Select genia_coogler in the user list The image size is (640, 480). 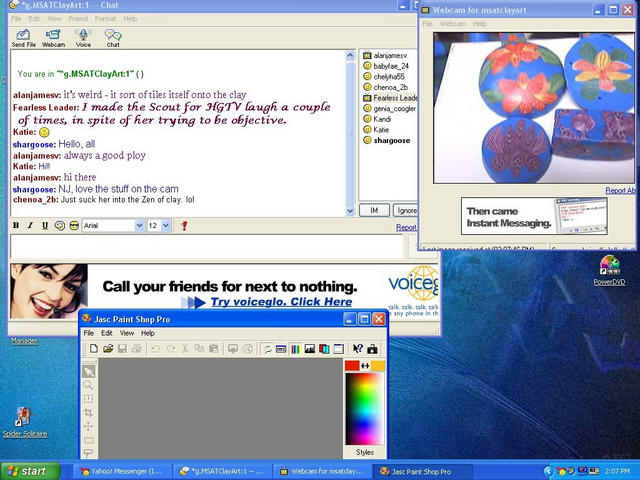(x=389, y=109)
